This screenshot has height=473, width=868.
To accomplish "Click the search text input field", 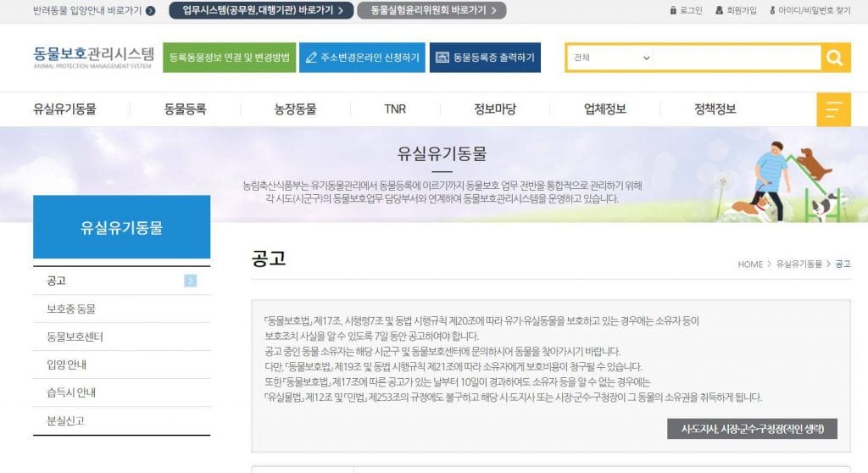I will click(x=737, y=58).
